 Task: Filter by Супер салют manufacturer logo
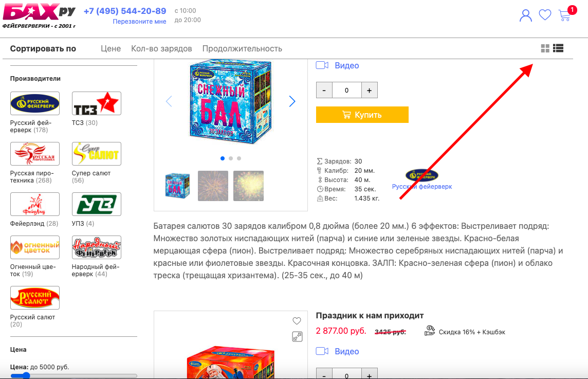[x=97, y=153]
